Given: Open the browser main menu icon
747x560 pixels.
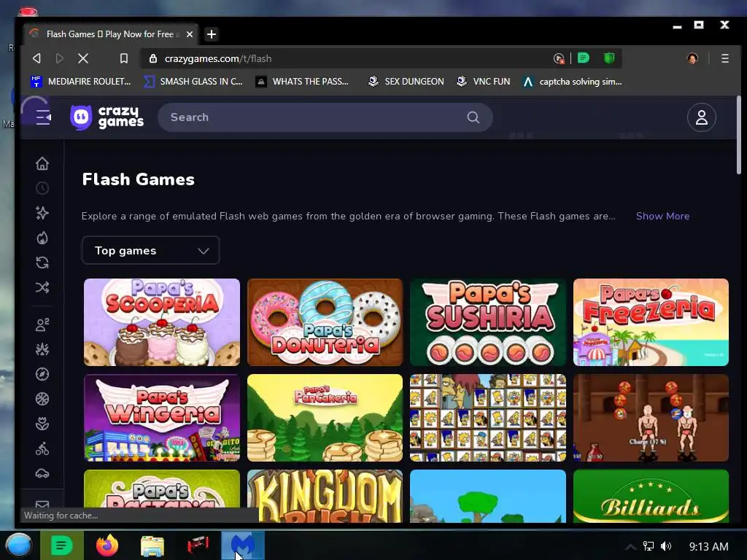Looking at the screenshot, I should coord(724,58).
